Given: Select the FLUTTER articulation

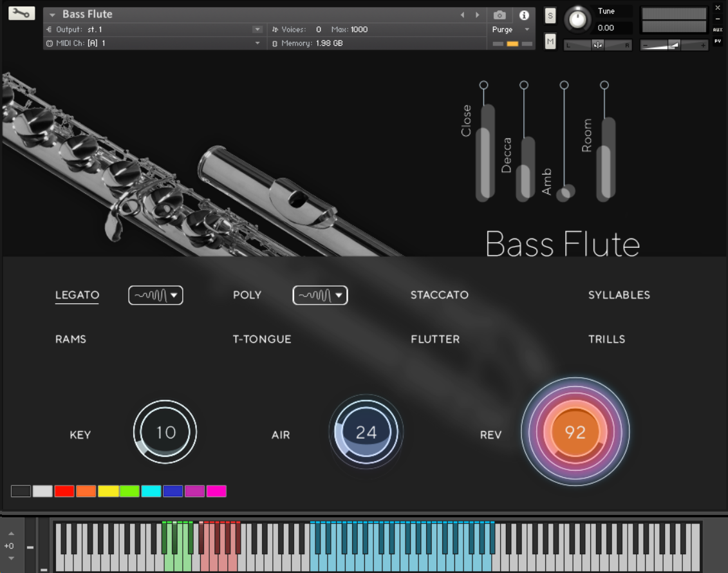Looking at the screenshot, I should (435, 339).
